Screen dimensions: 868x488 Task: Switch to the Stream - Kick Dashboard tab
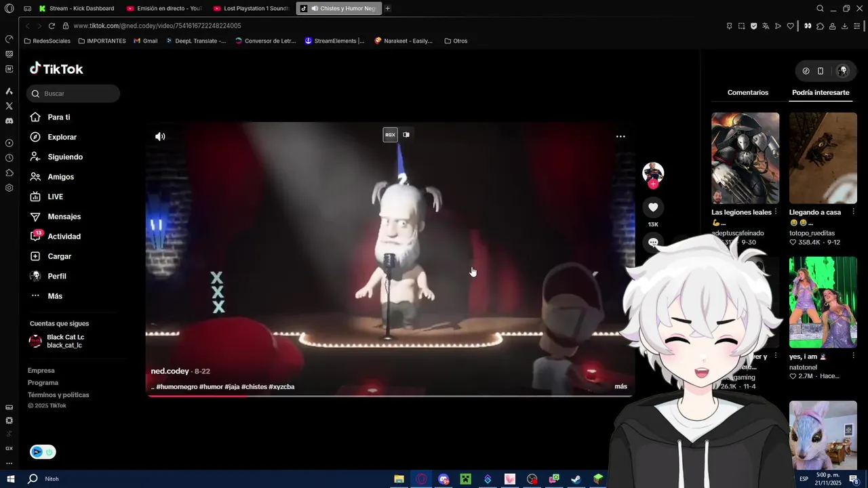(77, 8)
